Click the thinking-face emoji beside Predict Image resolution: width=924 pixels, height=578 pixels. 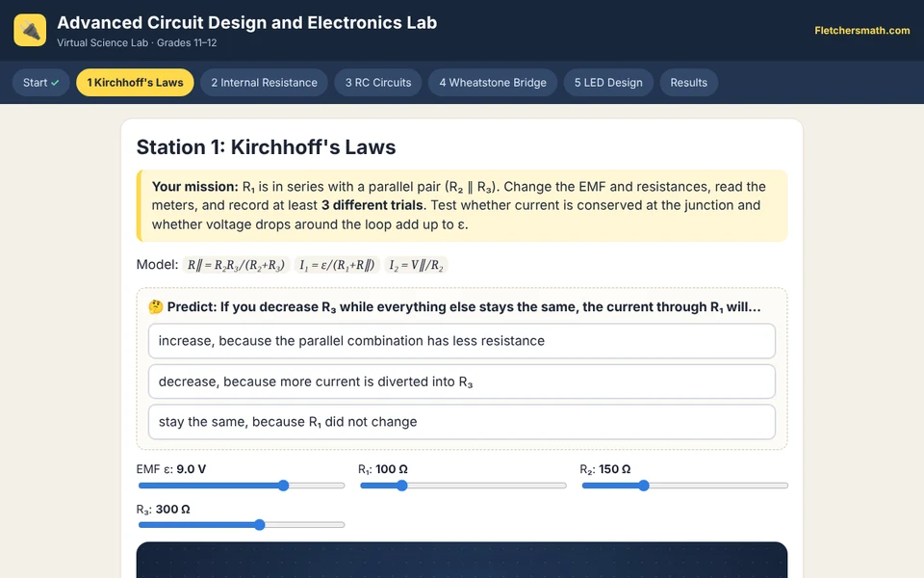[x=156, y=306]
